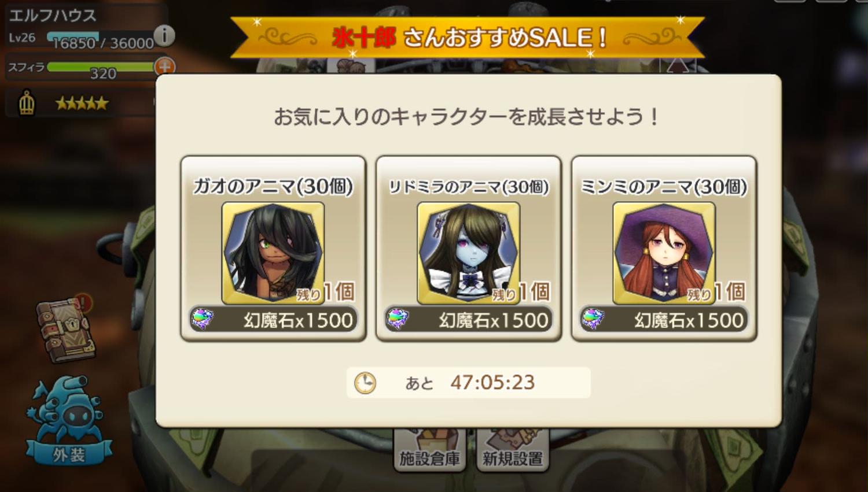
Task: Buy ガオのアニマ for 幻魔石x1500
Action: [273, 320]
